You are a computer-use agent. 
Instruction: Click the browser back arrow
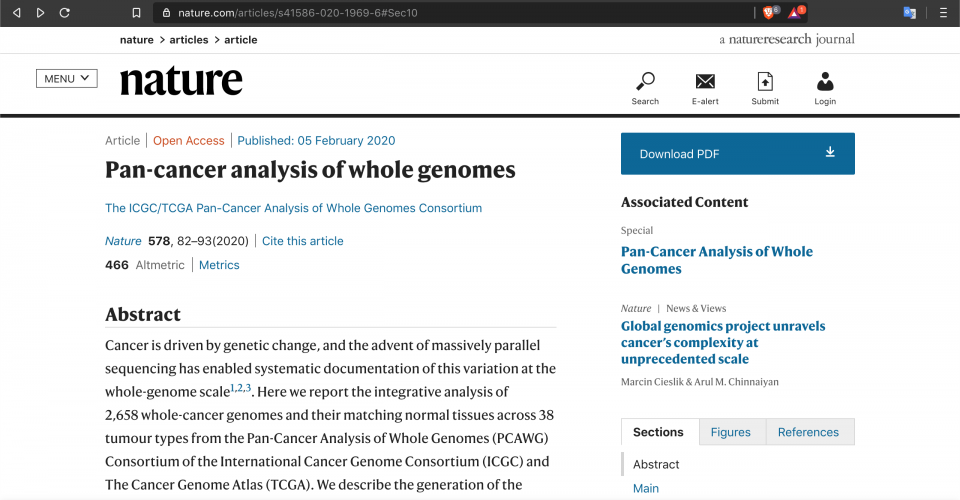pyautogui.click(x=16, y=13)
